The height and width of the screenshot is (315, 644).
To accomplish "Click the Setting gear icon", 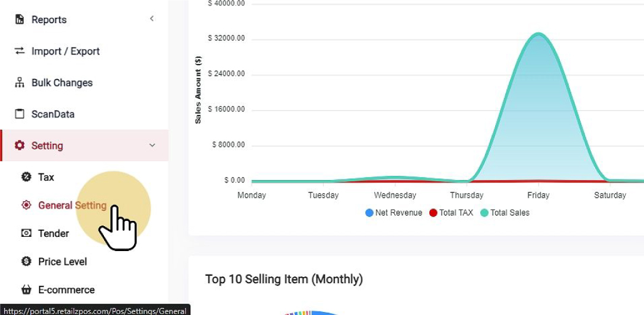I will pos(20,145).
